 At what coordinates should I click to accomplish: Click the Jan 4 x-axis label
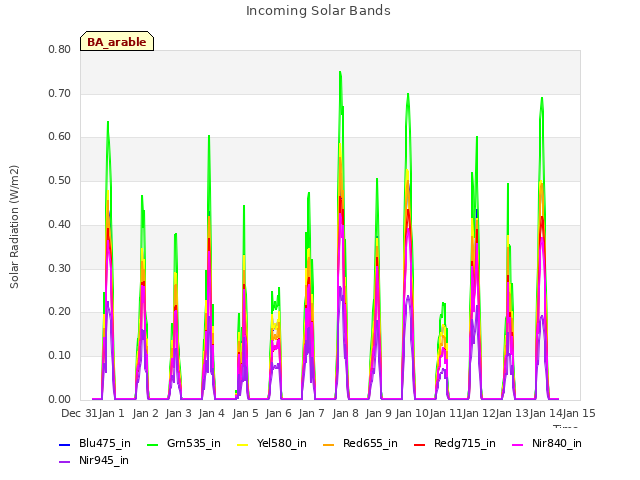point(211,413)
